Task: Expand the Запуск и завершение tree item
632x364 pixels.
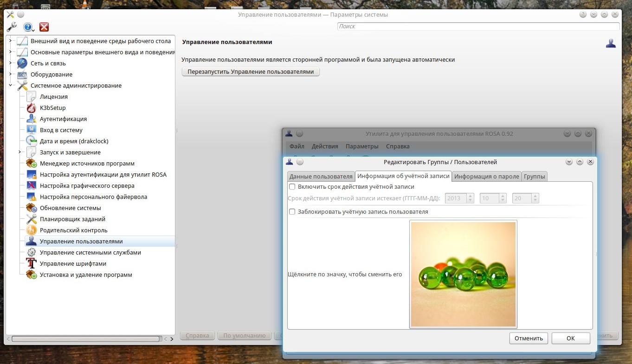Action: coord(20,152)
